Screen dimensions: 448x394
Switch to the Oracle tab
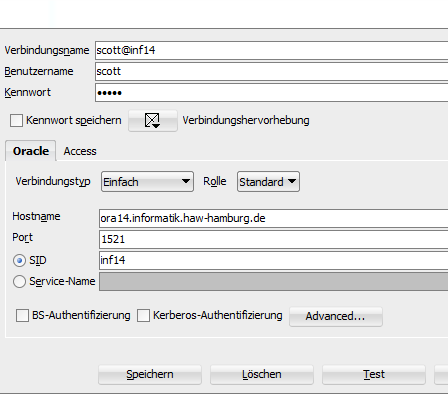point(31,151)
